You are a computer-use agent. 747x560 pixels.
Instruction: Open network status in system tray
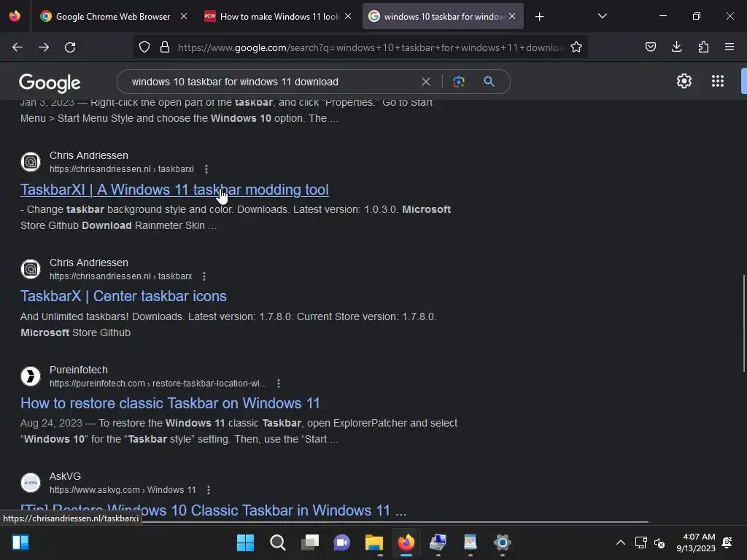click(x=640, y=542)
